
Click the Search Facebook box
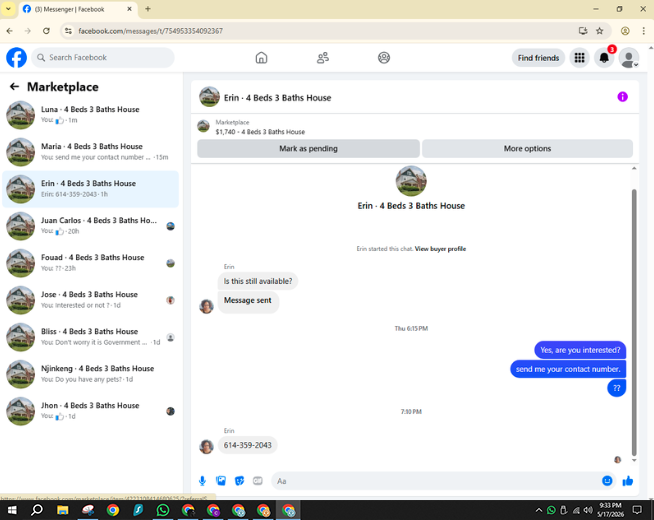pyautogui.click(x=103, y=58)
